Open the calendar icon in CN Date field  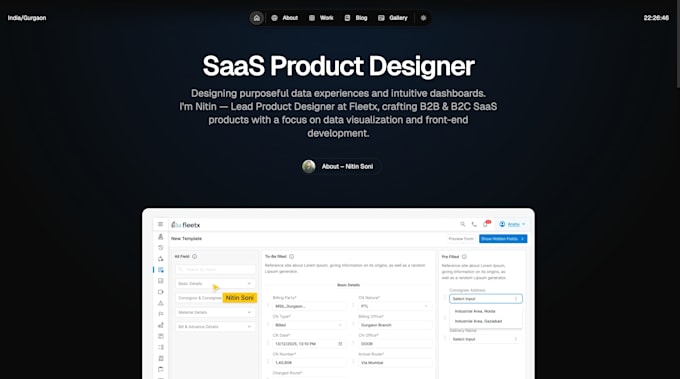pyautogui.click(x=340, y=344)
